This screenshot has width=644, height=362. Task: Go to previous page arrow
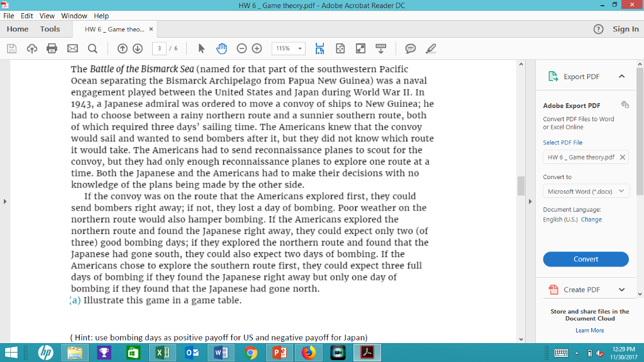(123, 48)
